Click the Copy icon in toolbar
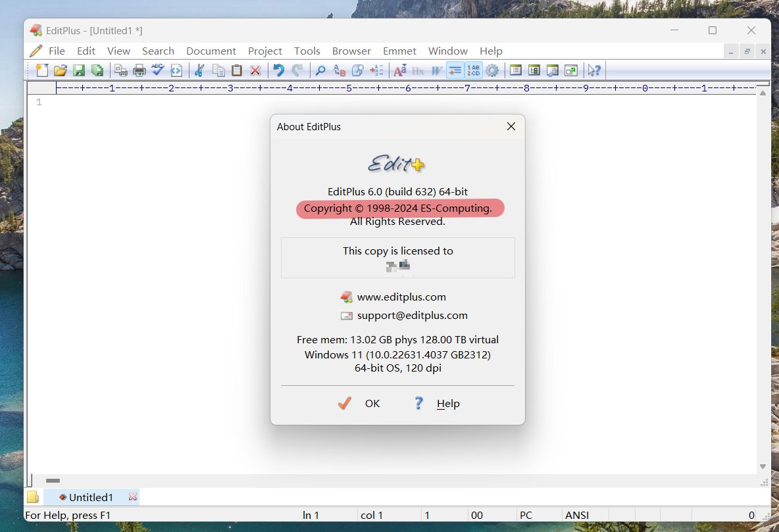 point(218,70)
